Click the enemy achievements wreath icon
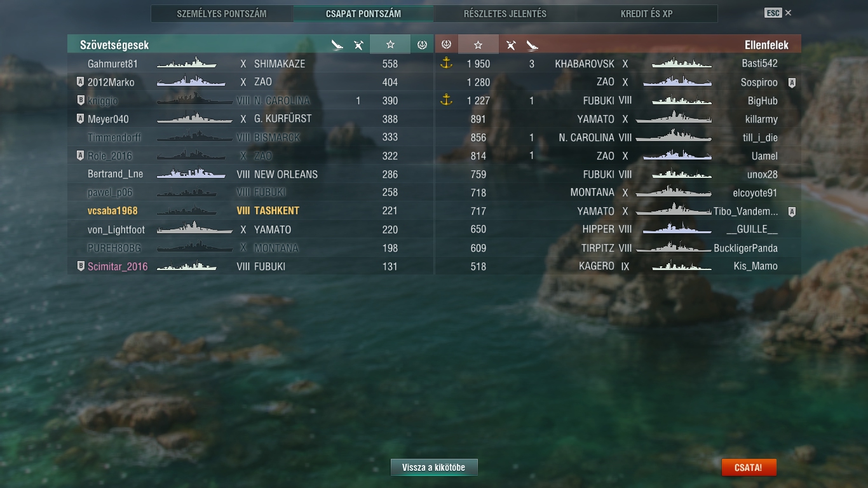The height and width of the screenshot is (488, 868). pos(446,44)
